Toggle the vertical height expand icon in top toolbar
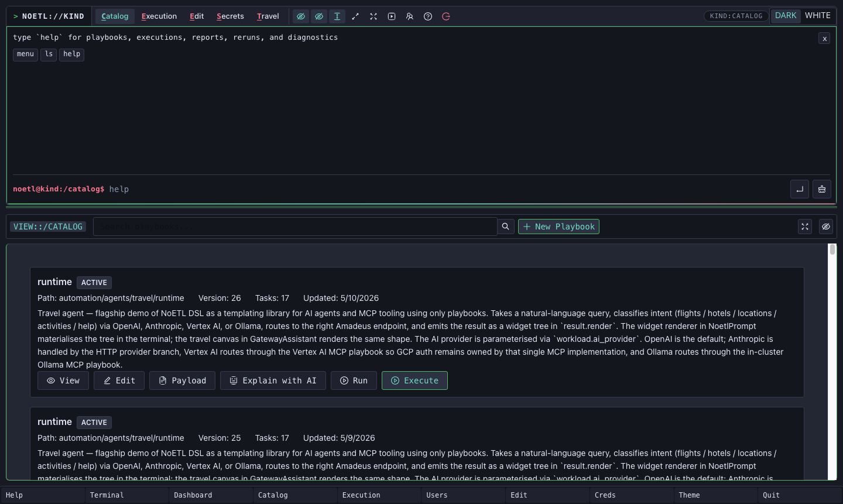This screenshot has height=504, width=843. (x=337, y=16)
